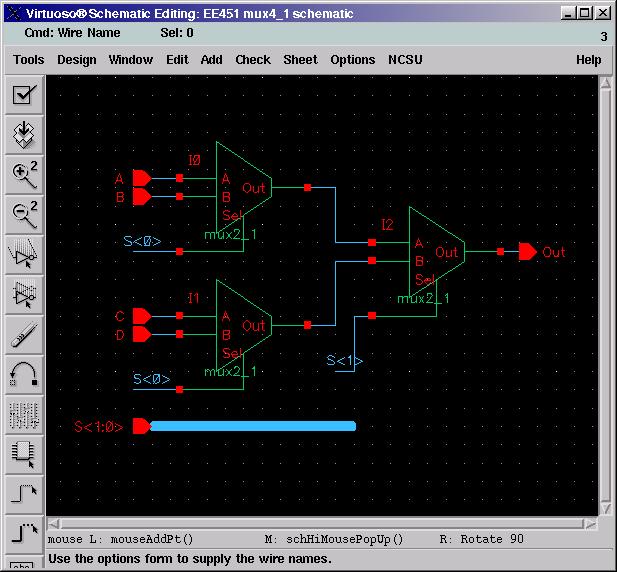The width and height of the screenshot is (617, 572).
Task: Select the narrow Wire tool icon
Action: click(24, 495)
